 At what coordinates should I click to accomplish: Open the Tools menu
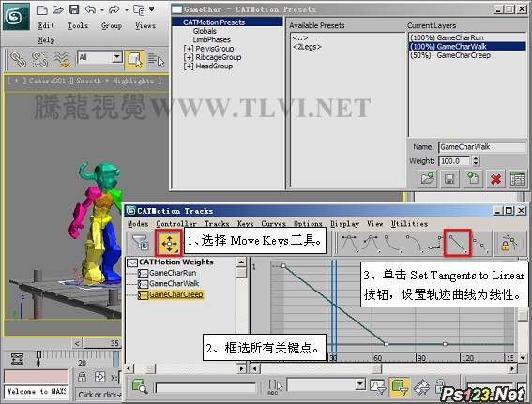tap(78, 25)
